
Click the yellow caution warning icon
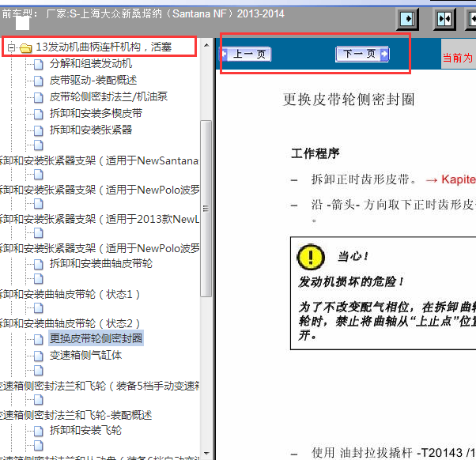pyautogui.click(x=311, y=258)
